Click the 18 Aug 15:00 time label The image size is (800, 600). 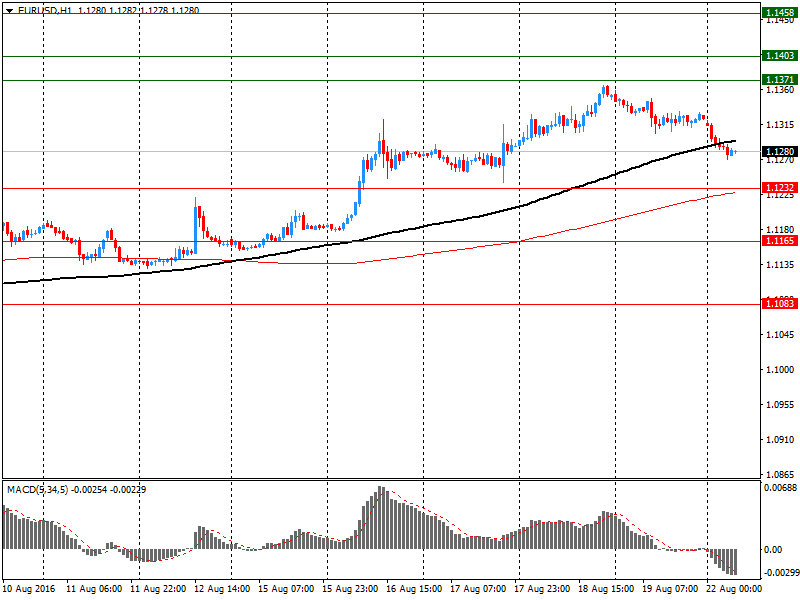click(x=606, y=589)
